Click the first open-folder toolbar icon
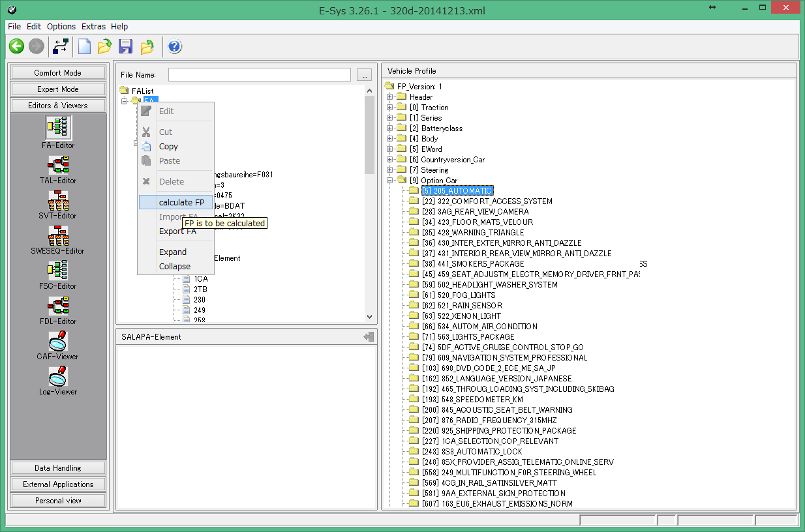 (104, 46)
